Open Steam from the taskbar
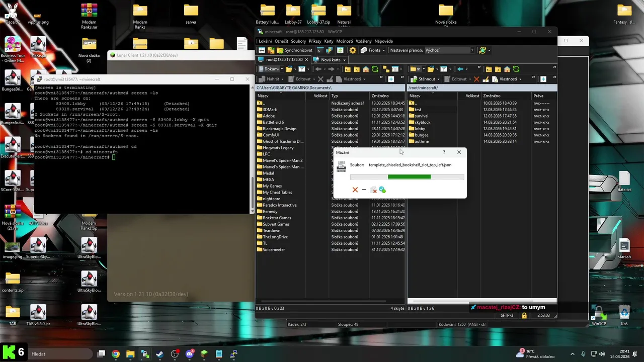Viewport: 644px width, 362px height. click(160, 354)
